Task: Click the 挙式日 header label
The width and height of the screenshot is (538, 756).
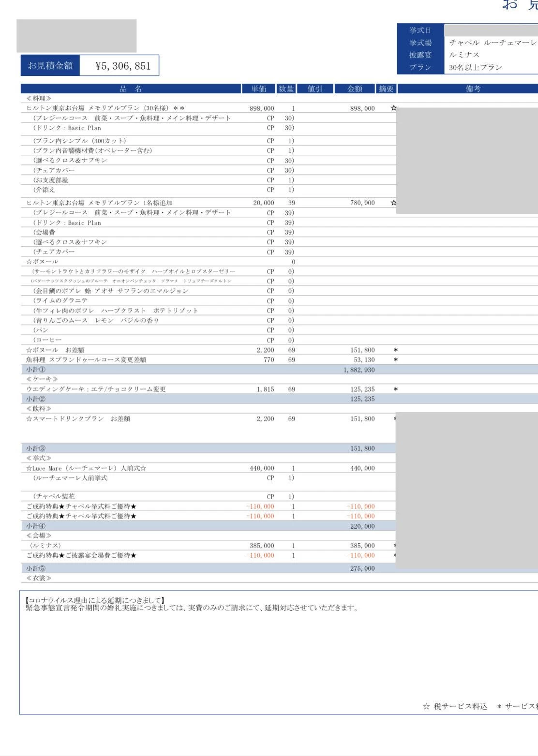Action: coord(420,30)
